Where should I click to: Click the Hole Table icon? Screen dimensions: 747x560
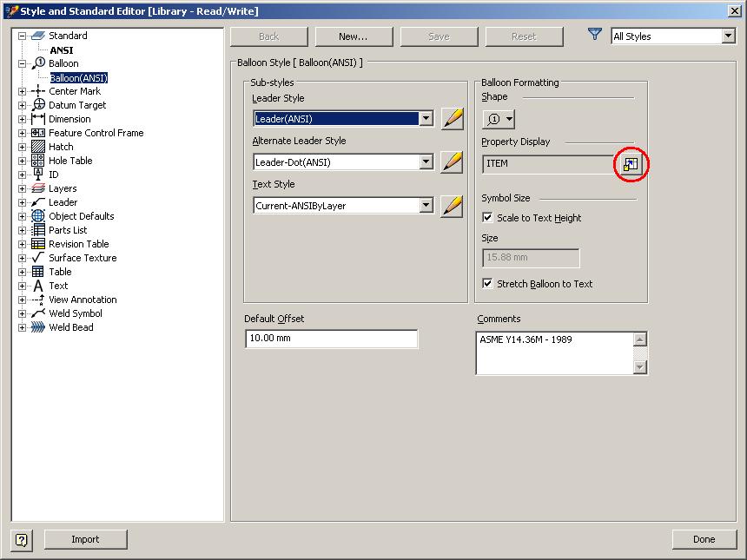pos(37,161)
